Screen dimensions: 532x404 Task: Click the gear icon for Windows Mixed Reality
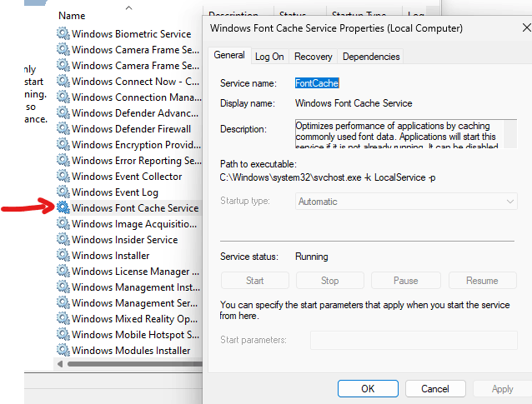63,318
